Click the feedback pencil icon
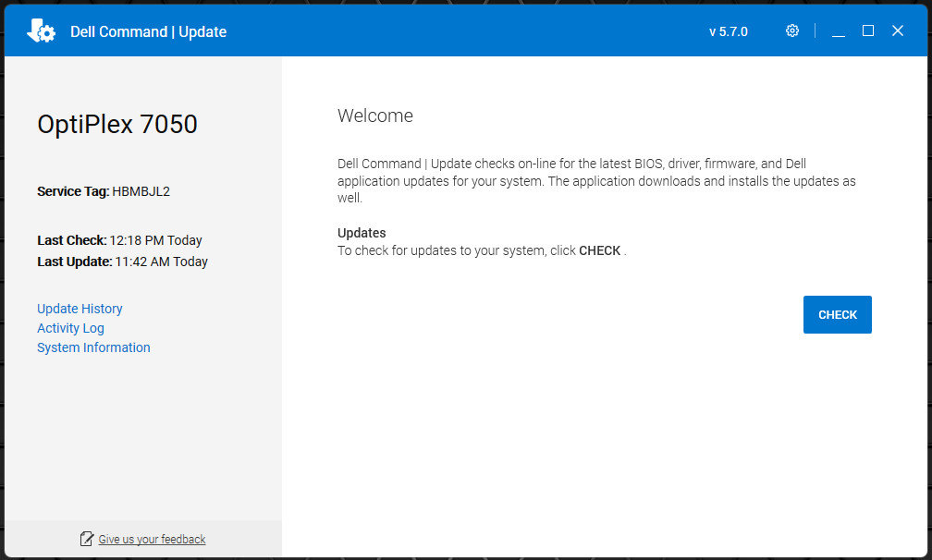This screenshot has width=932, height=560. pyautogui.click(x=87, y=539)
